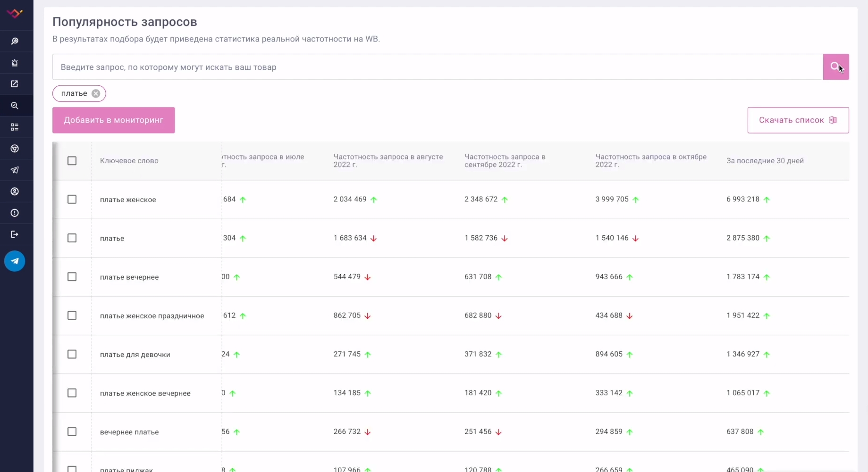Screen dimensions: 868x472
Task: Click value '333 142' in October column
Action: [609, 393]
